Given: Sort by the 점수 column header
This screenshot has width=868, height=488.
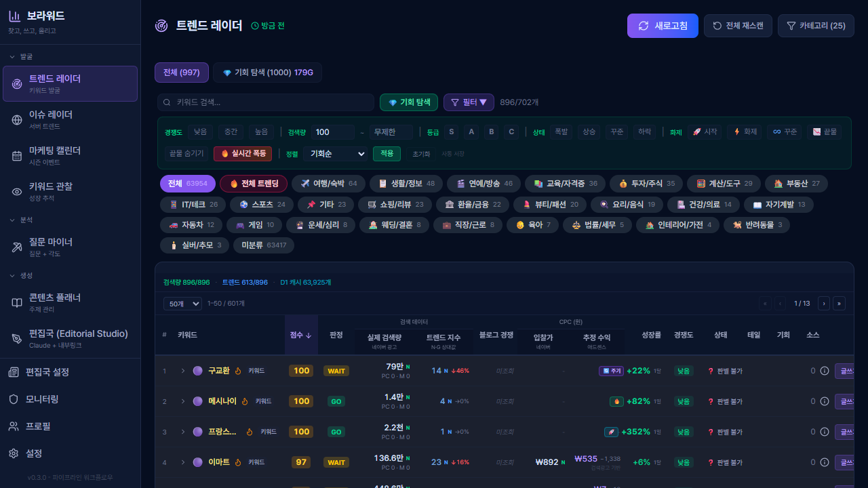Looking at the screenshot, I should [x=301, y=335].
